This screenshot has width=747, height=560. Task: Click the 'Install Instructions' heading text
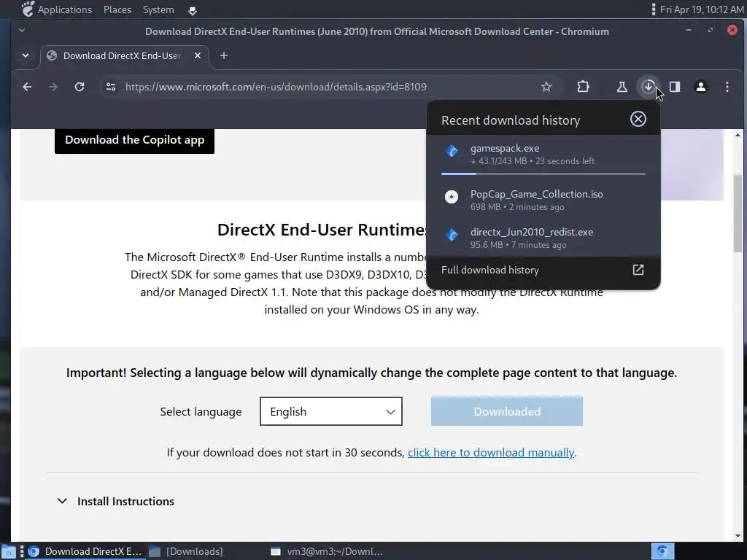click(125, 502)
